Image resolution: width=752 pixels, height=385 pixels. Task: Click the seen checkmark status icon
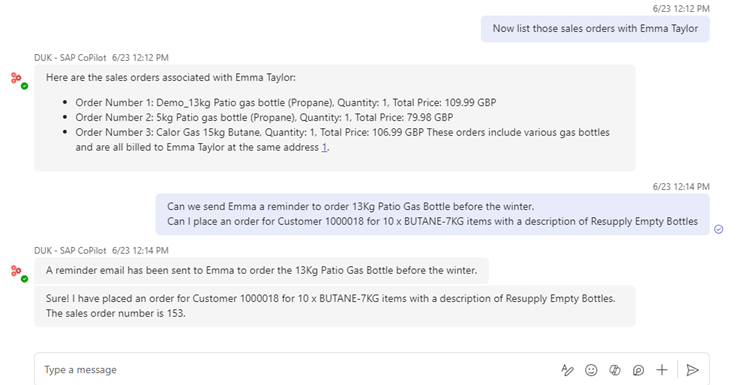(x=718, y=229)
